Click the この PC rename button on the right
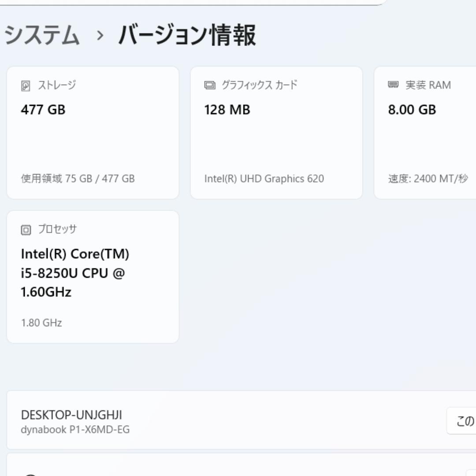This screenshot has width=476, height=476. point(463,421)
